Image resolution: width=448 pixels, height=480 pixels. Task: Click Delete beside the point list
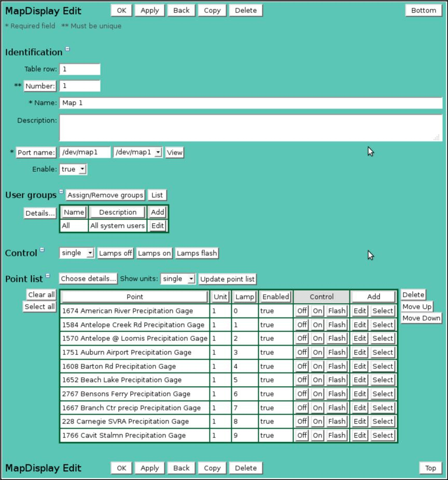pos(413,295)
